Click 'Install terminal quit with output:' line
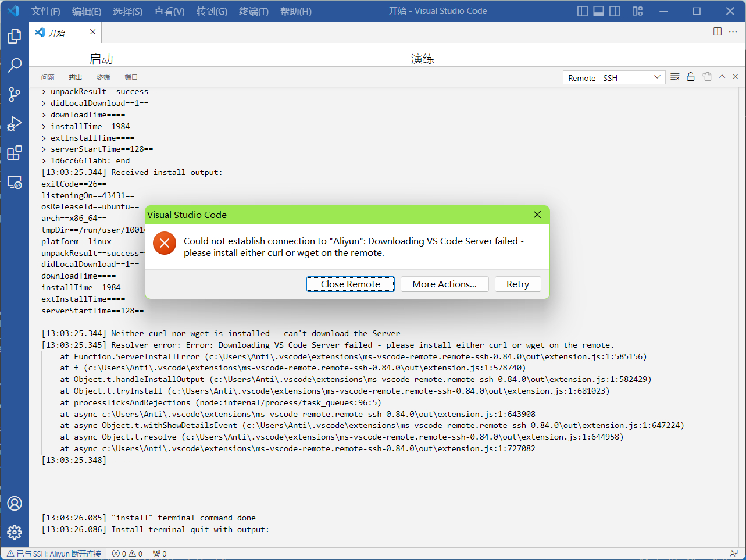746x560 pixels. (155, 530)
